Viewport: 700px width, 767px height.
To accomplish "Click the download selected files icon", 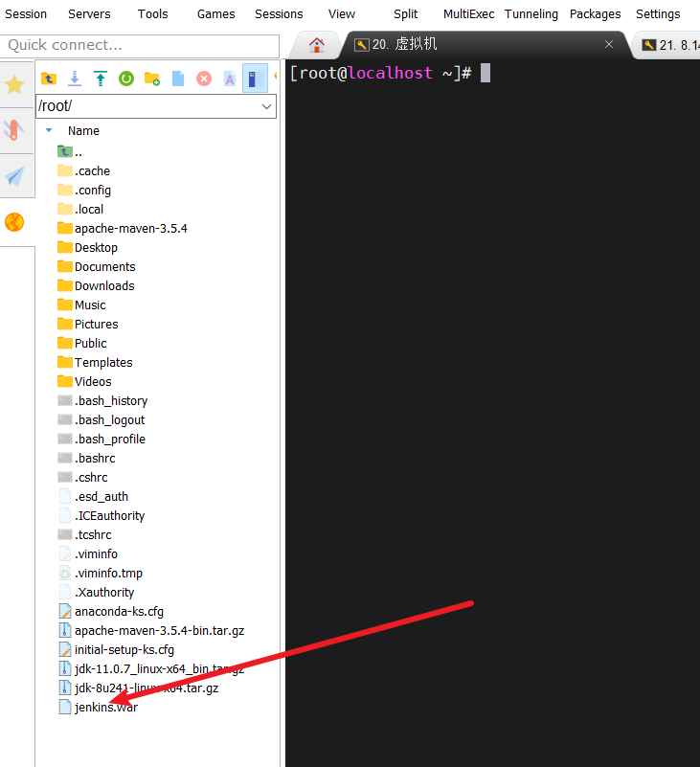I will tap(74, 79).
